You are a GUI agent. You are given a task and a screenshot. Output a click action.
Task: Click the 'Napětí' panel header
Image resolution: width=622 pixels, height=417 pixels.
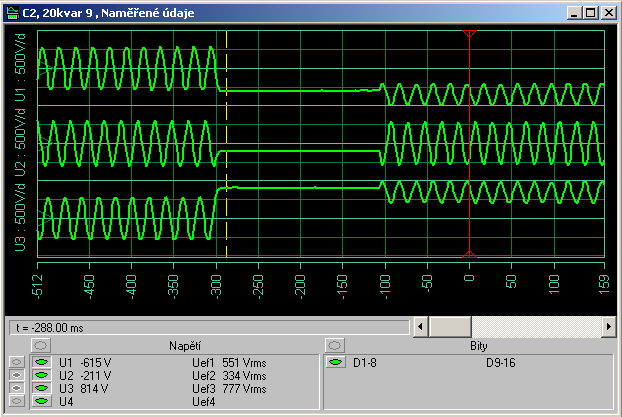pos(185,346)
